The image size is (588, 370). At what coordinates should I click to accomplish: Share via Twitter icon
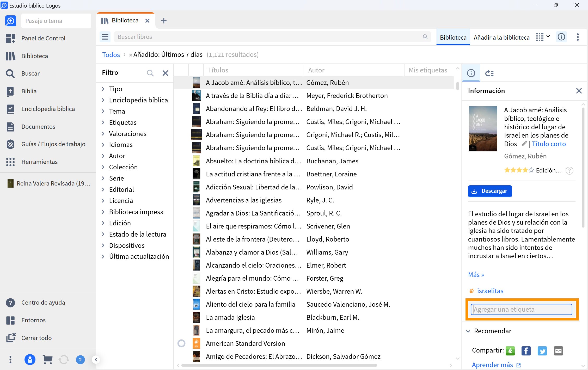pos(542,351)
